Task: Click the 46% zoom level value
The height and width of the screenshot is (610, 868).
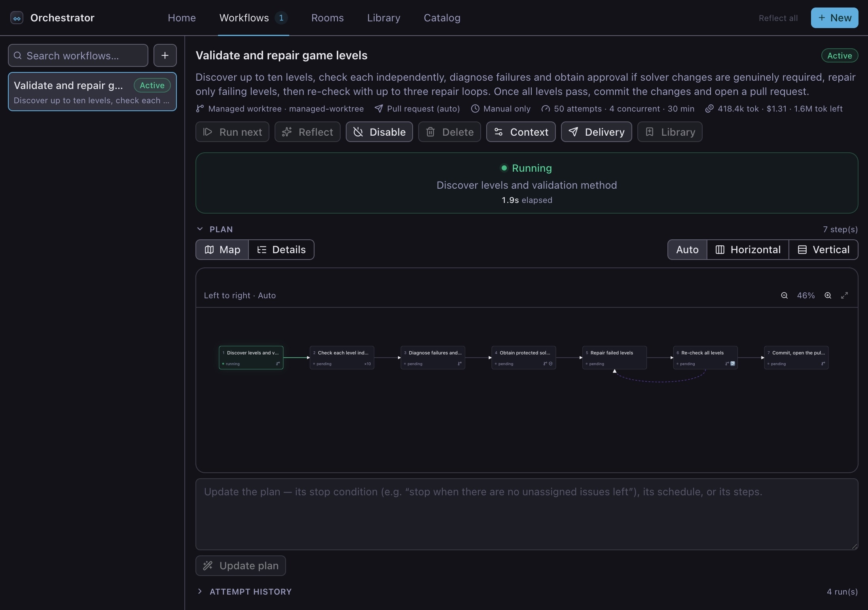Action: point(806,296)
